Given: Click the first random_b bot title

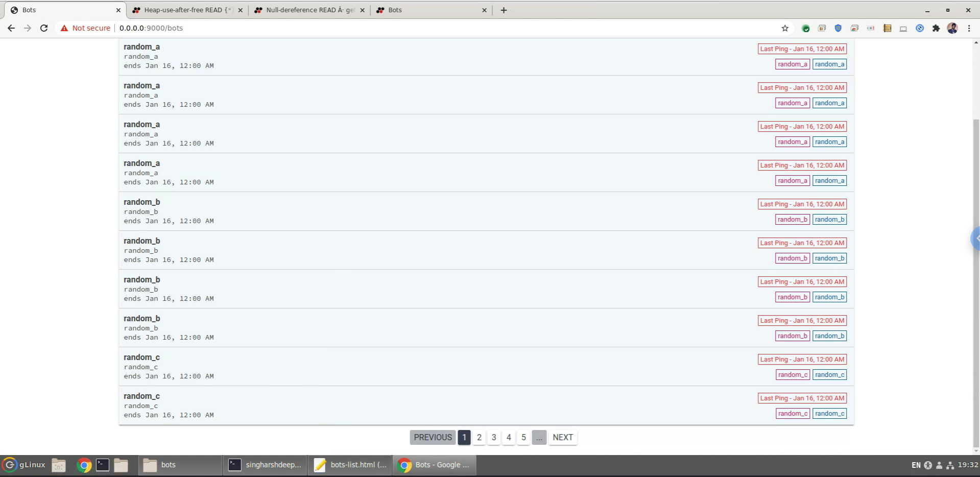Looking at the screenshot, I should (x=141, y=202).
